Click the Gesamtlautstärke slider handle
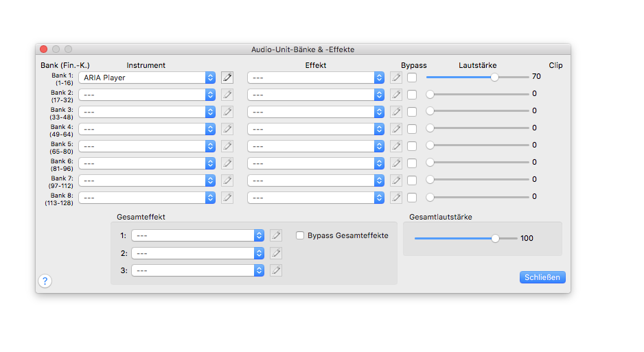The height and width of the screenshot is (352, 644). pyautogui.click(x=495, y=238)
